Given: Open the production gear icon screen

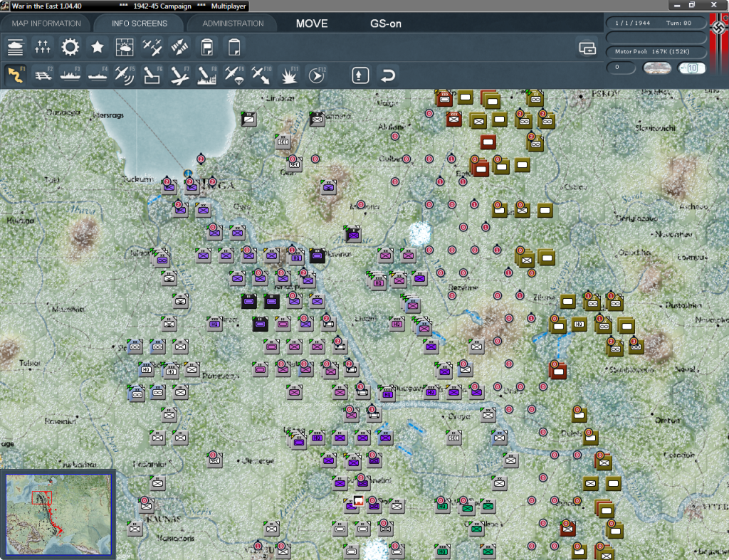Looking at the screenshot, I should pyautogui.click(x=70, y=47).
